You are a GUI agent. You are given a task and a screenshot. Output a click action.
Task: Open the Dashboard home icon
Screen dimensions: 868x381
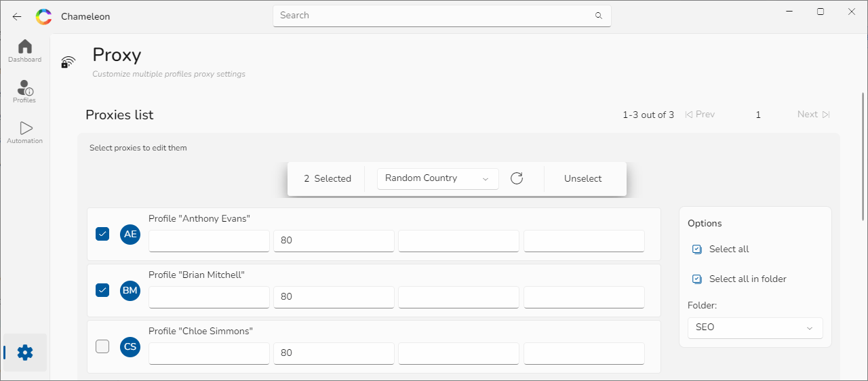pos(25,47)
